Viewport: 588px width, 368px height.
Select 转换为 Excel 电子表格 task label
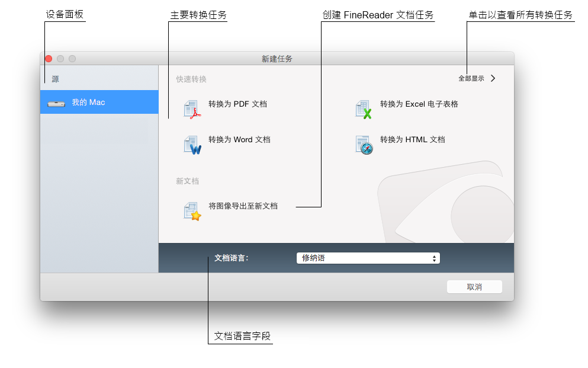pos(419,104)
